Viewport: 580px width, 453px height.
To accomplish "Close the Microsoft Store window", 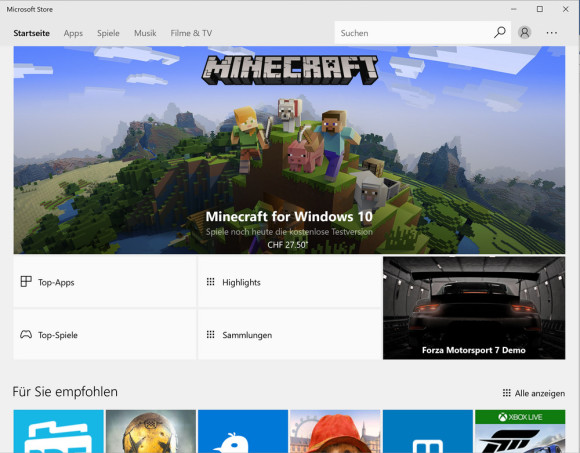I will [566, 9].
